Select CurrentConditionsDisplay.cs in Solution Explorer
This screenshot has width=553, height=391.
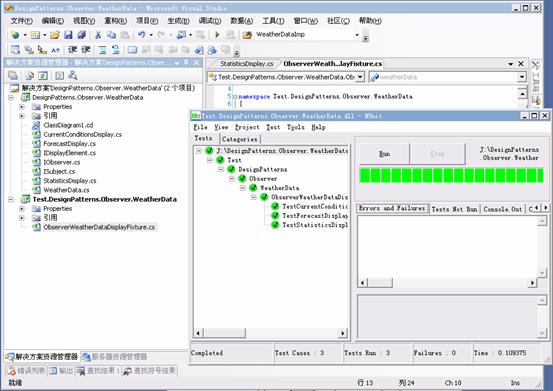coord(83,134)
